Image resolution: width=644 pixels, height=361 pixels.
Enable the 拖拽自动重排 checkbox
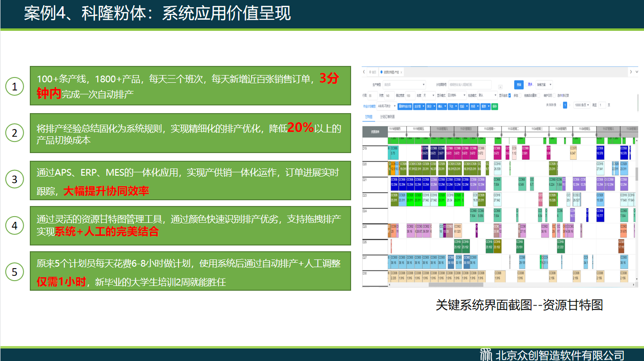539,96
